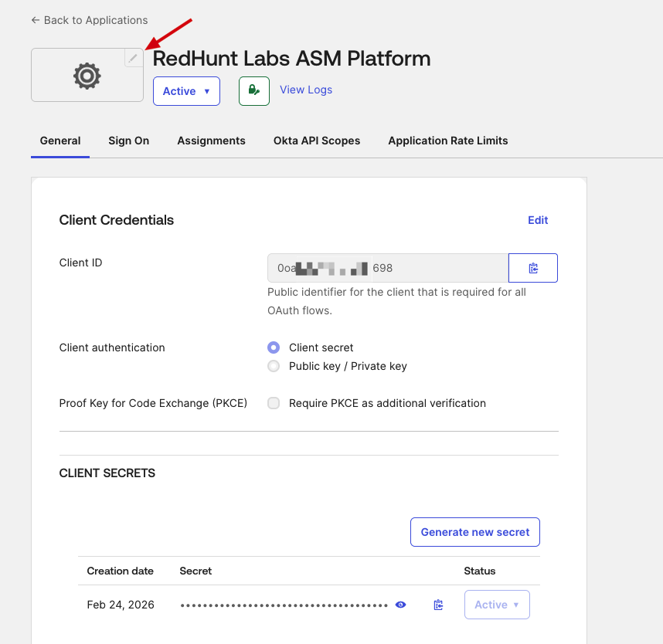Click the Back to Applications arrow link
Image resolution: width=663 pixels, height=644 pixels.
click(90, 20)
